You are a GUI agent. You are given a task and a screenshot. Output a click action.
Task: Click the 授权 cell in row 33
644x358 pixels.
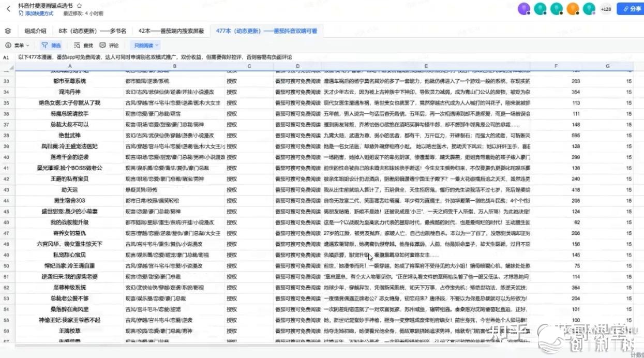click(x=249, y=81)
